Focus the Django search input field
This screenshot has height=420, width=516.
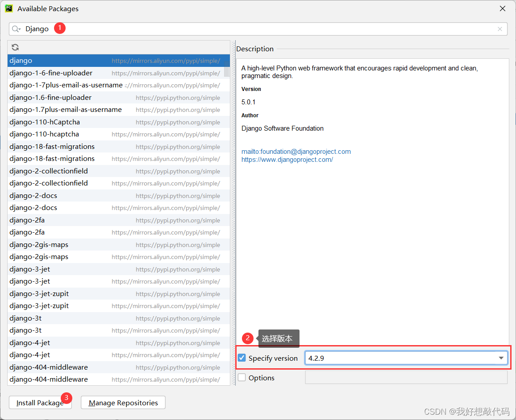tap(258, 29)
